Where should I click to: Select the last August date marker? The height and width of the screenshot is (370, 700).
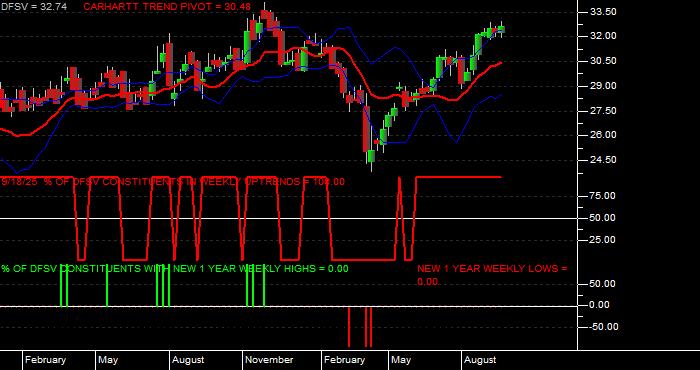point(479,360)
